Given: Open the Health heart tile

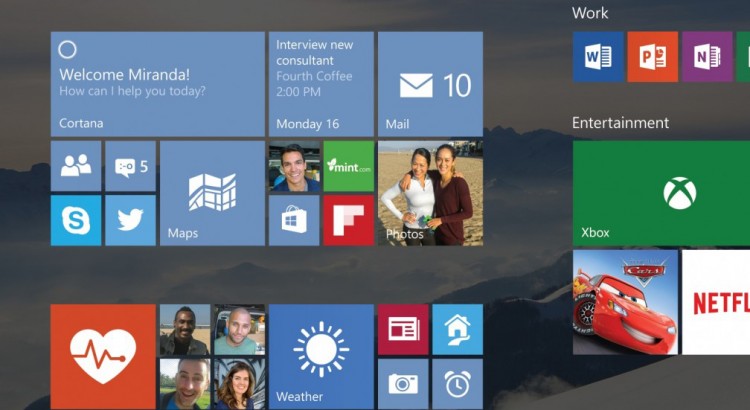Looking at the screenshot, I should (x=103, y=357).
